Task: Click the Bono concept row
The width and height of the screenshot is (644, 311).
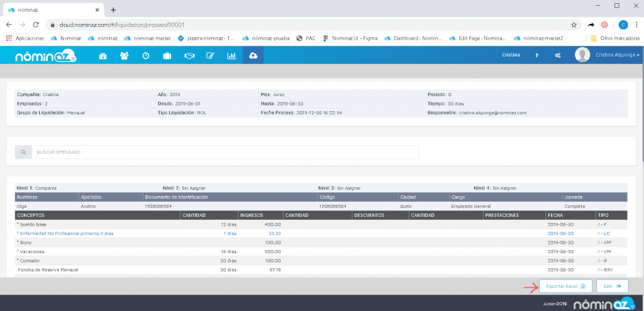Action: [321, 243]
